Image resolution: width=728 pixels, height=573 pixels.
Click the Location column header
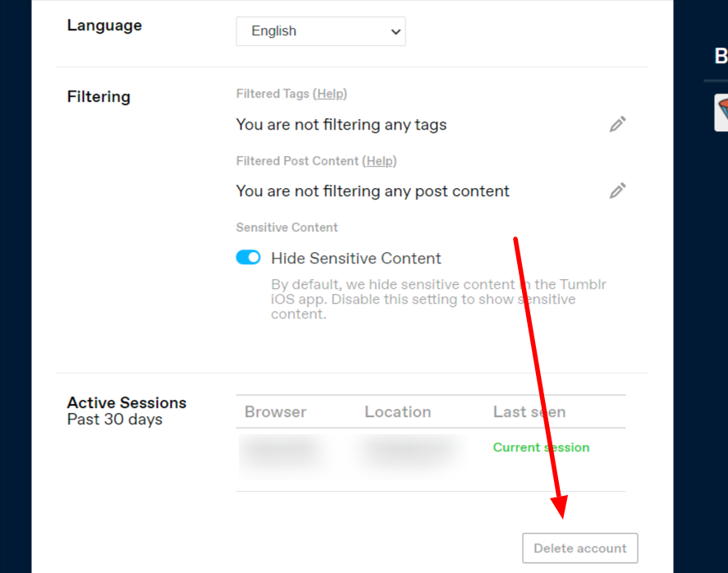397,412
